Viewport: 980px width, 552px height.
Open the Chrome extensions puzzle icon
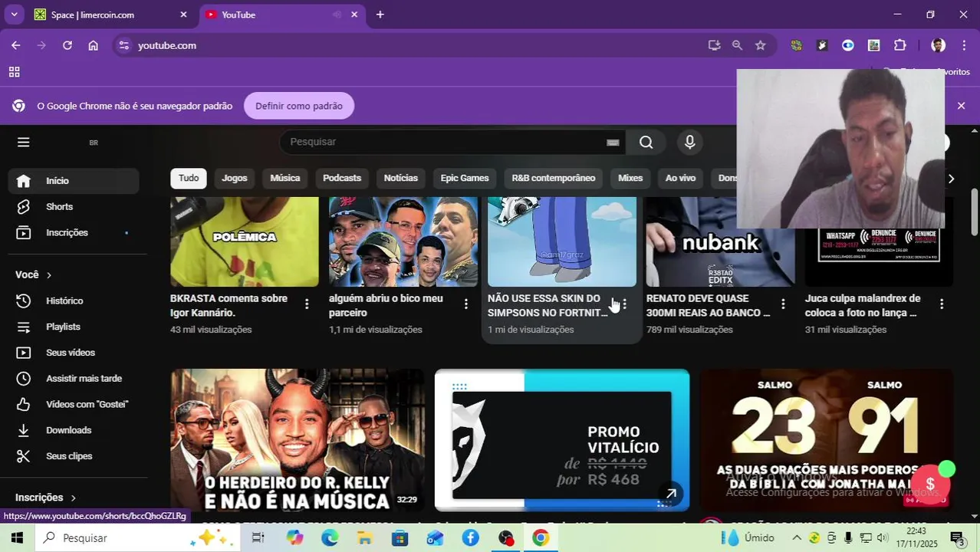[900, 45]
